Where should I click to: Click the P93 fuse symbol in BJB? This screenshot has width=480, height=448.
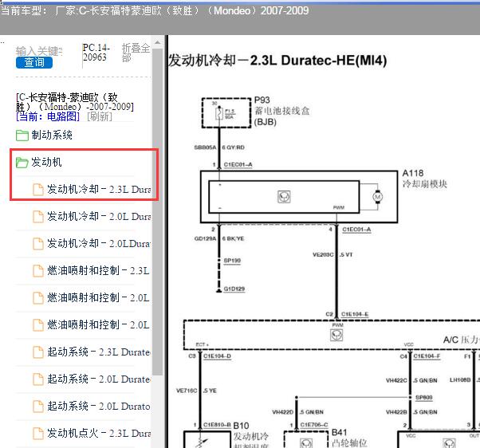coord(219,113)
